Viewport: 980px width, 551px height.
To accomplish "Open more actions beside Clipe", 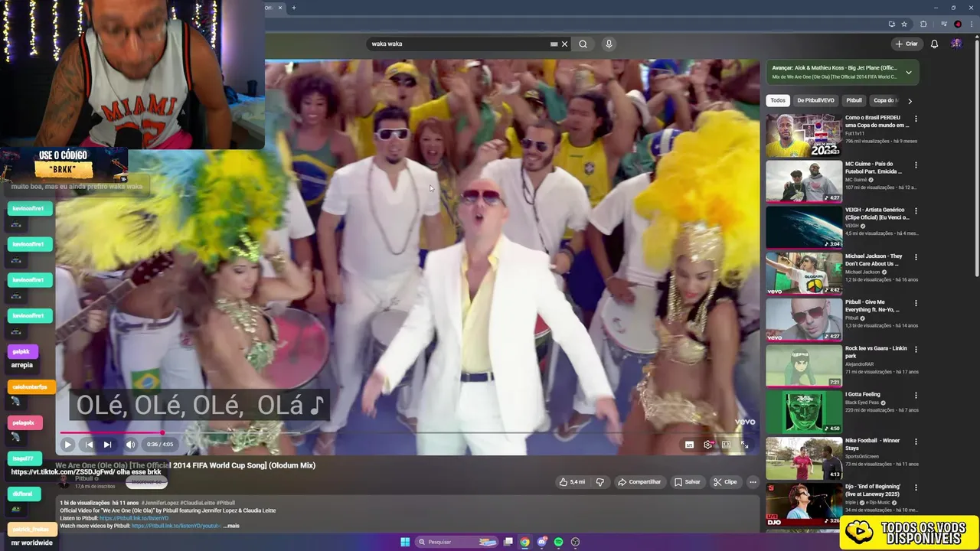I will (753, 482).
